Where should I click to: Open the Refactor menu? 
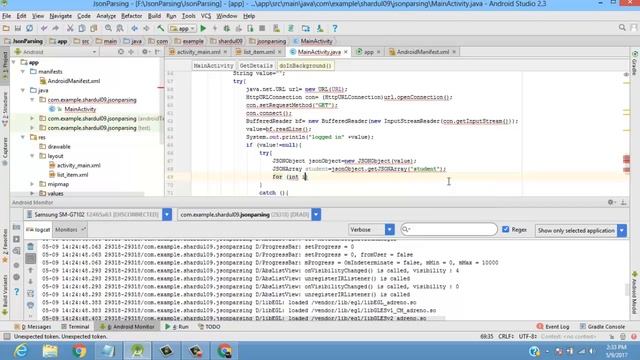click(131, 16)
